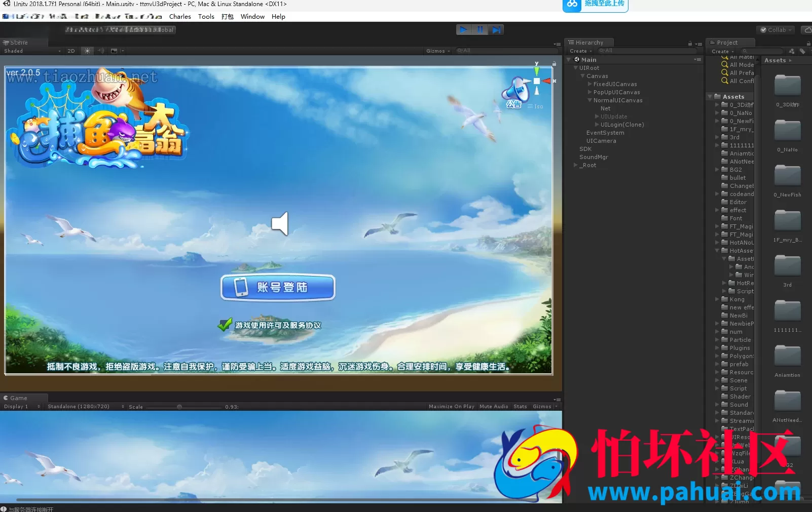
Task: Click search by type icon in Project
Action: coord(792,51)
